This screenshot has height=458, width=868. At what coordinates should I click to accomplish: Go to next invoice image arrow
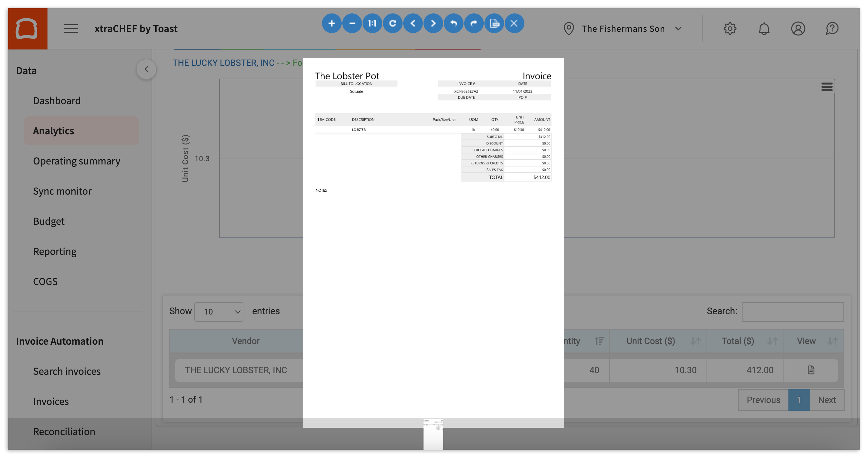click(433, 23)
